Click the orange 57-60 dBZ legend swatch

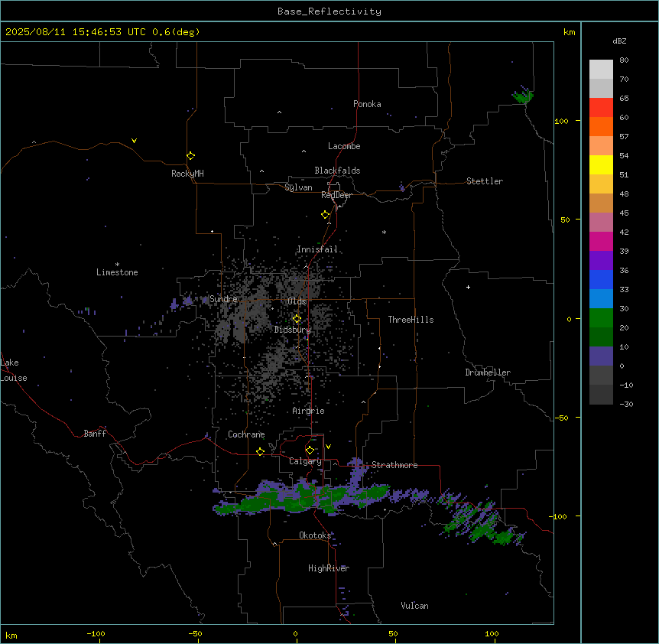coord(601,126)
